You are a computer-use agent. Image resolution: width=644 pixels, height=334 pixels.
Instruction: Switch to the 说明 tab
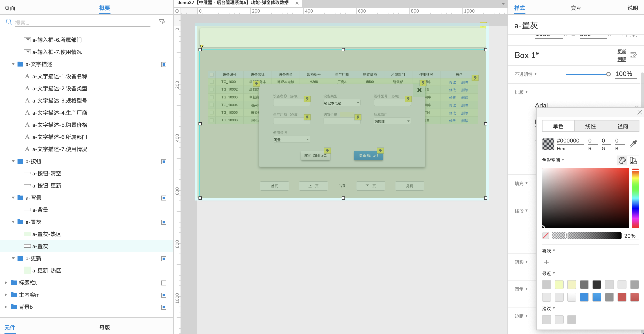[x=633, y=8]
